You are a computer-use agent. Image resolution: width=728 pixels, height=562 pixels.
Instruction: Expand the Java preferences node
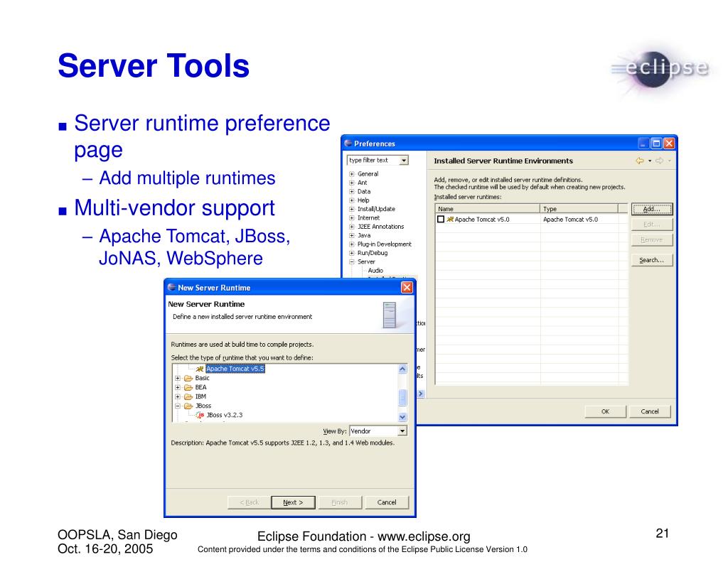coord(352,236)
